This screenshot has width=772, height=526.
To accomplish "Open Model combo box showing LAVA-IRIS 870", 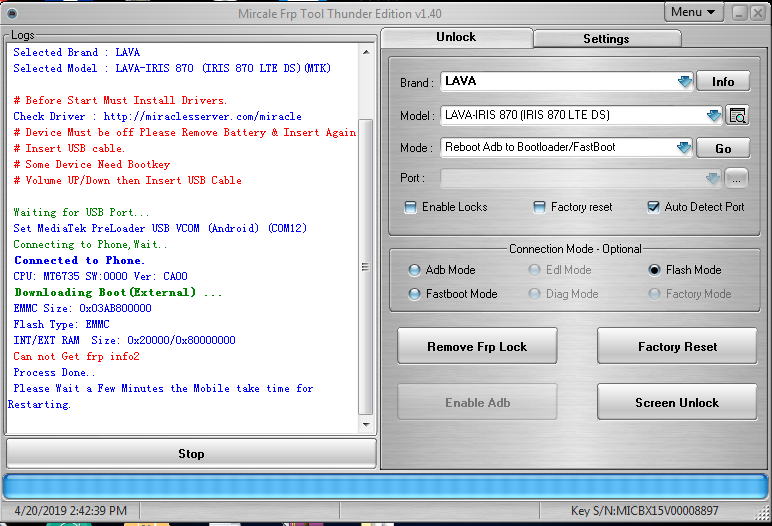I will [581, 115].
